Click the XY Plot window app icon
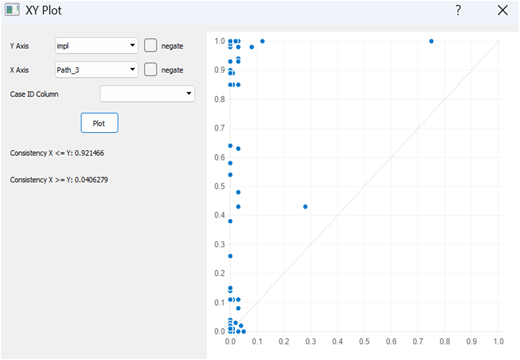The width and height of the screenshot is (520, 360). coord(12,10)
